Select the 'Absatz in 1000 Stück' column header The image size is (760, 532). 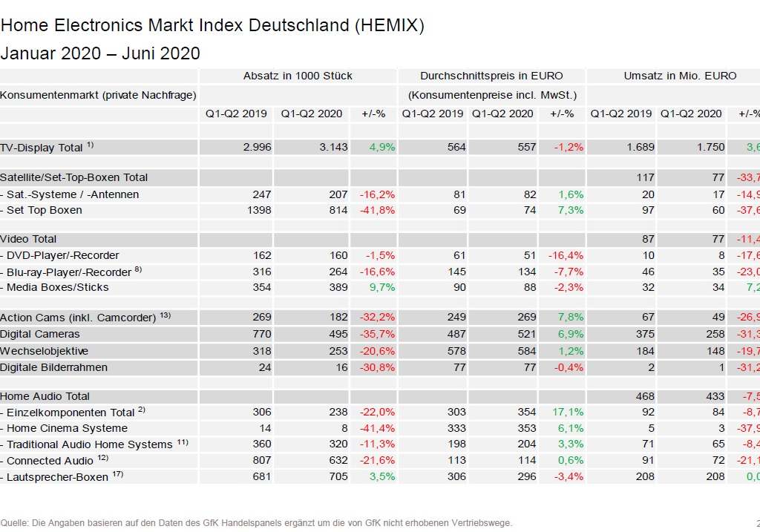[298, 76]
